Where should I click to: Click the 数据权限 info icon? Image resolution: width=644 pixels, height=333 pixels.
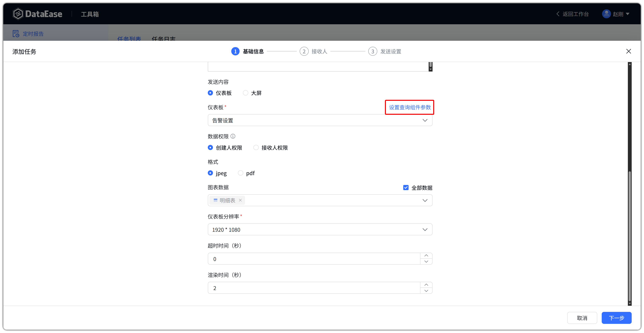(x=233, y=136)
